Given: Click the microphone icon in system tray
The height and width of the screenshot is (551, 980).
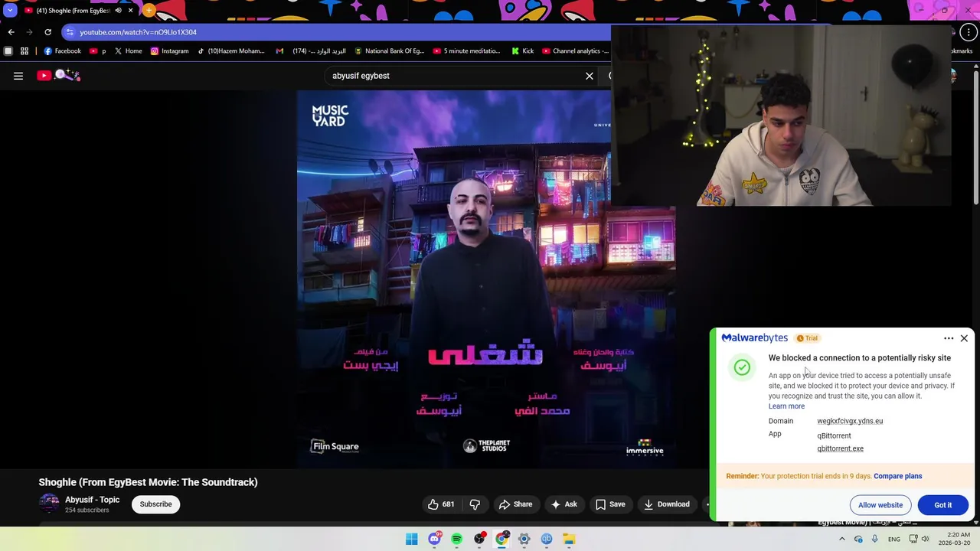Looking at the screenshot, I should [x=874, y=540].
